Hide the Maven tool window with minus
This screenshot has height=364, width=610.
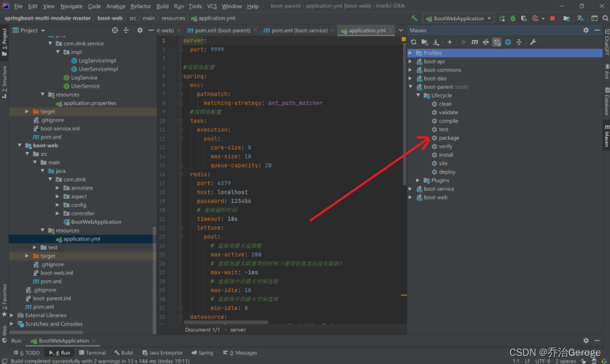(x=597, y=30)
